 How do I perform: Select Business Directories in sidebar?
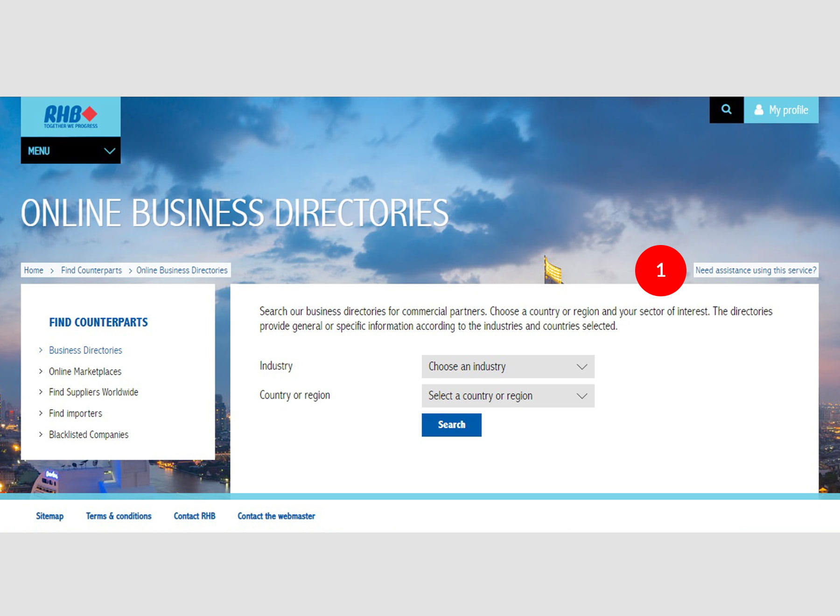85,350
